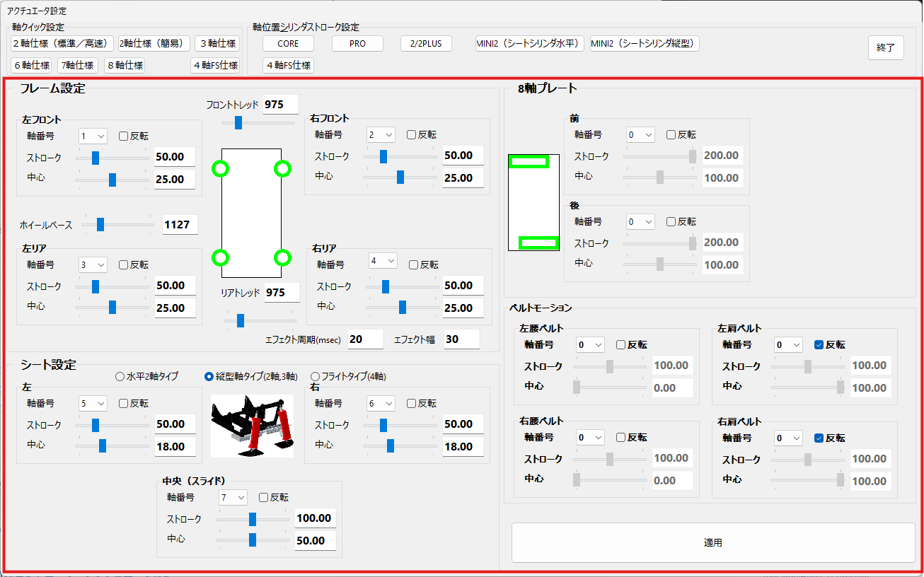Select 水平2軸タイプ radio button
The image size is (924, 577).
tap(120, 377)
